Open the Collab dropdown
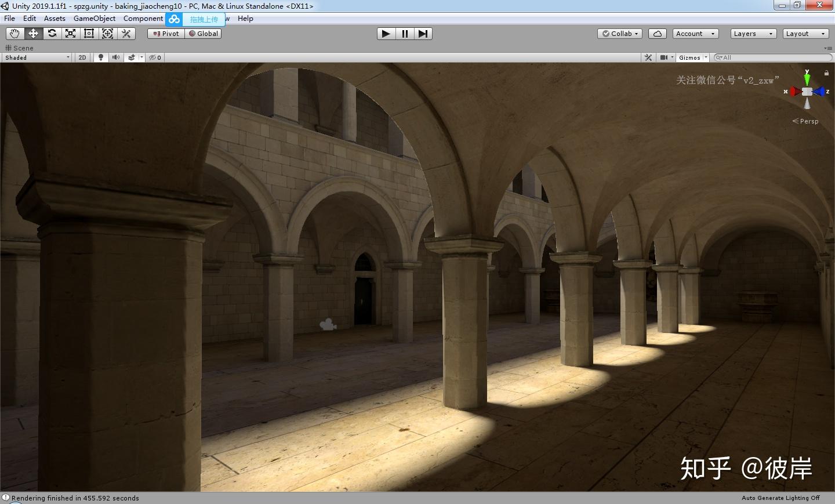The height and width of the screenshot is (504, 835). pyautogui.click(x=620, y=34)
